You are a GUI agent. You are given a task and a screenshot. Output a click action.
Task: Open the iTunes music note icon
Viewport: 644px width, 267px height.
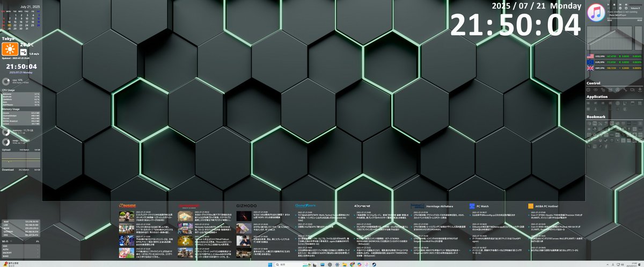(596, 12)
